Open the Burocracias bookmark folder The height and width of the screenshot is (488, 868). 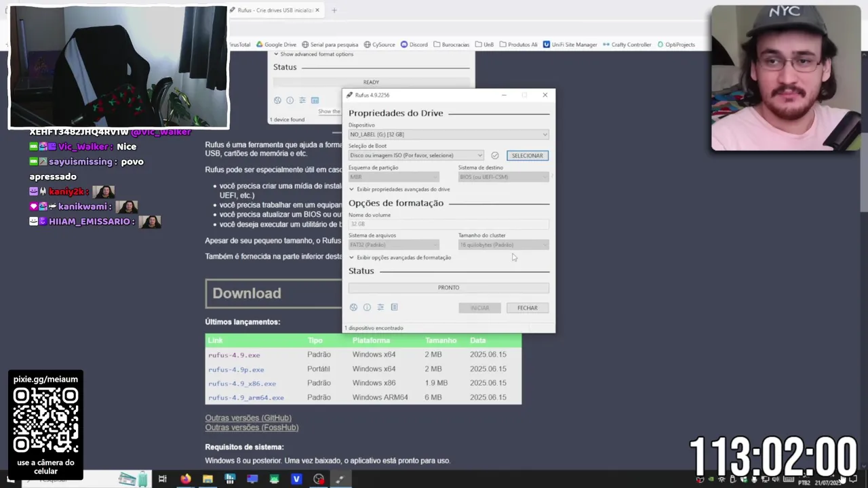(x=451, y=45)
